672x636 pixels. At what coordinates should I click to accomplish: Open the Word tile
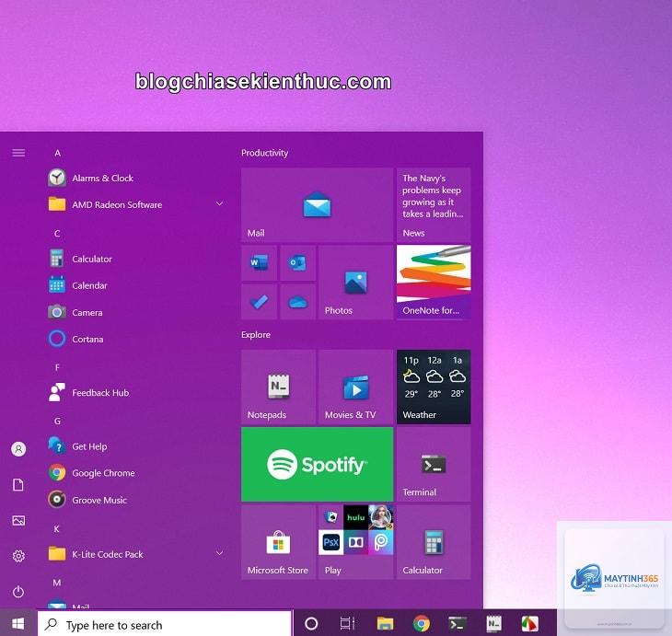[x=260, y=262]
